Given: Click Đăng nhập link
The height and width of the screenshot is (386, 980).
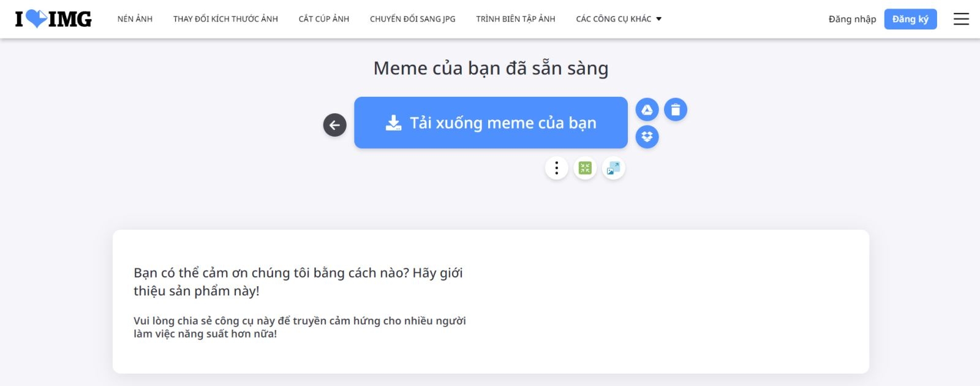Looking at the screenshot, I should point(852,19).
